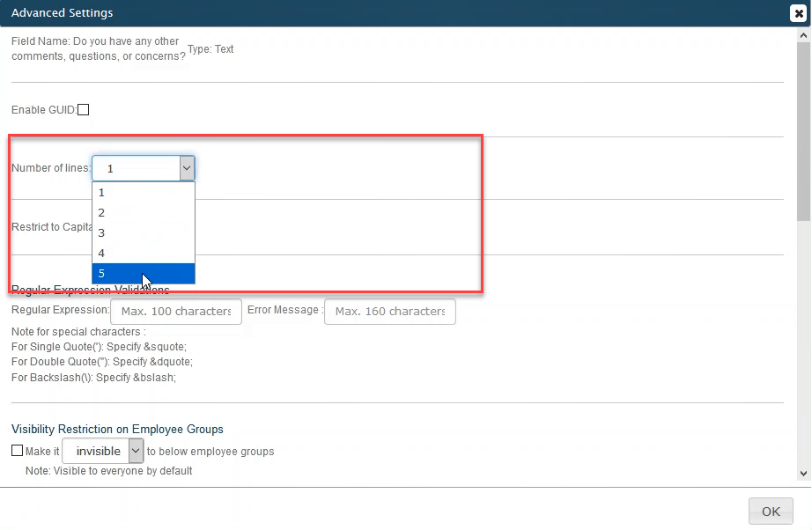Select 4 from the lines dropdown list
The width and height of the screenshot is (812, 530).
143,253
